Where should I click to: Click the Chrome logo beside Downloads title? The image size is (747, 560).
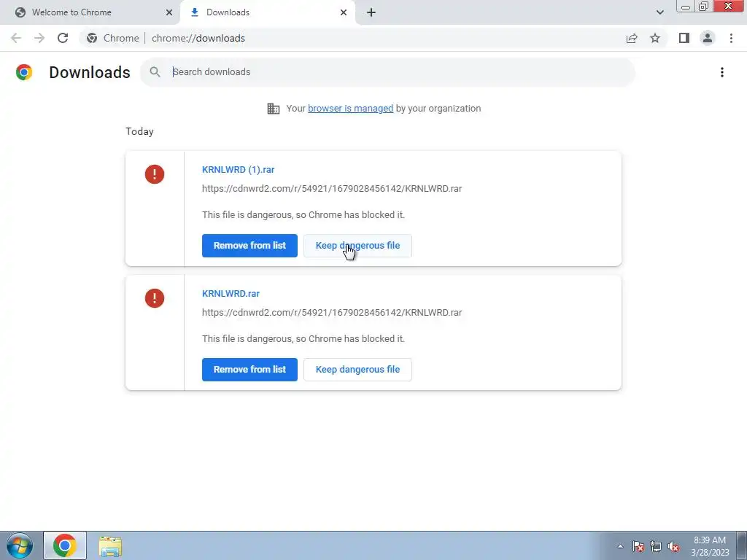24,72
